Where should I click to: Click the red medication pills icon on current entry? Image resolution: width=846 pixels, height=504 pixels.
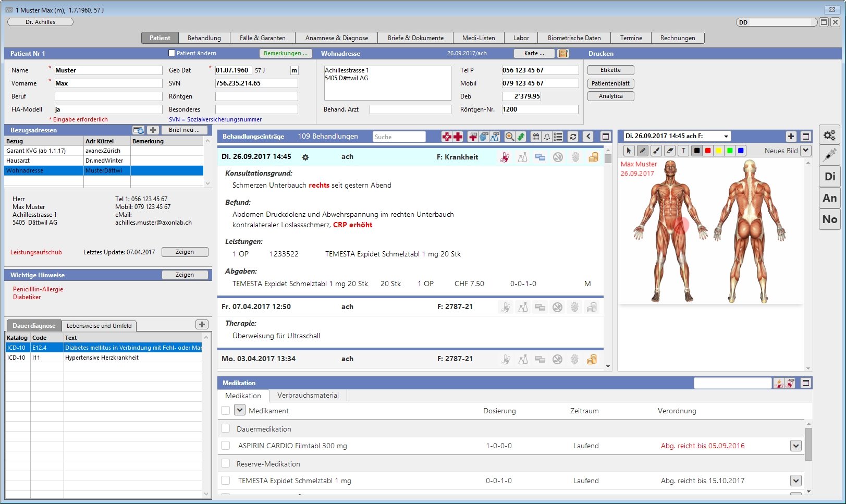tap(504, 157)
